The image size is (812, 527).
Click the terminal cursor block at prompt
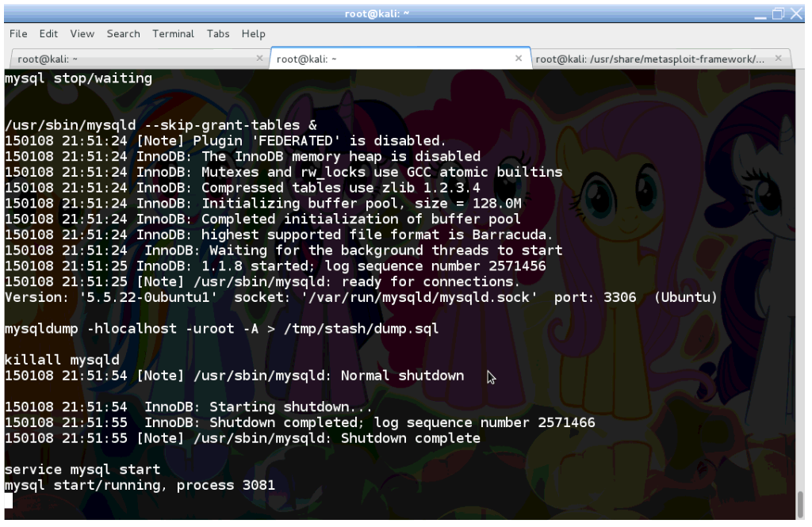[x=8, y=501]
